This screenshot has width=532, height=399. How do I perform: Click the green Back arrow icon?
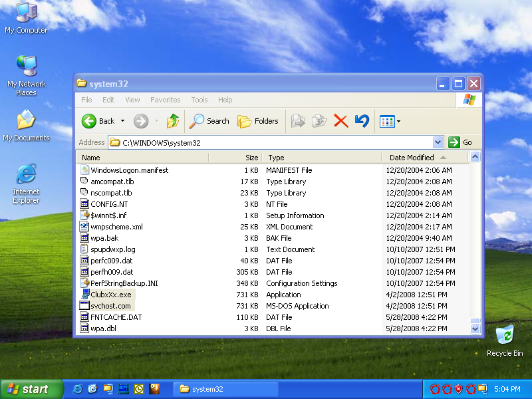[x=89, y=121]
